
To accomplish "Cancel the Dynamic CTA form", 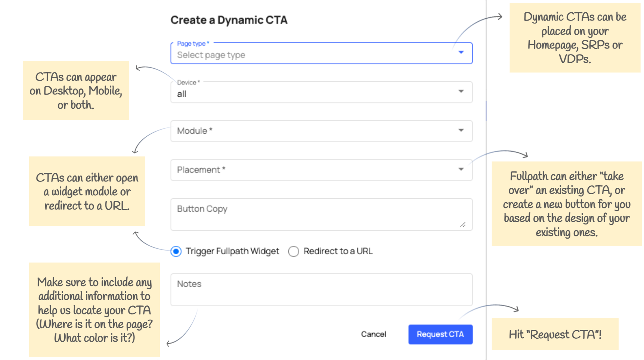I will coord(373,334).
